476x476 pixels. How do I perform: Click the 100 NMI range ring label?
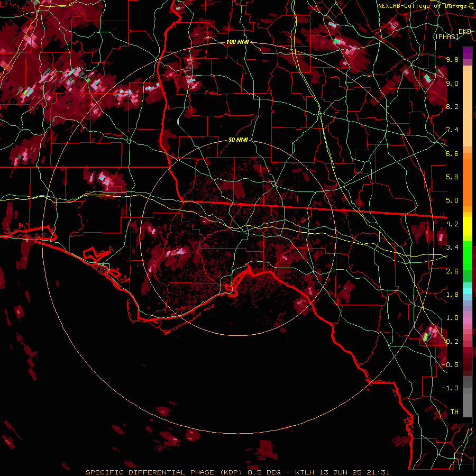[x=237, y=42]
